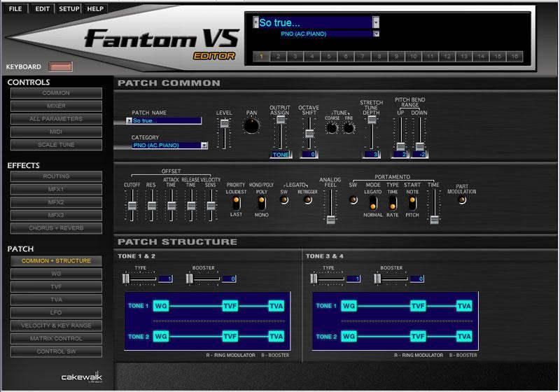
Task: Click the PITCH BEND RANGE UP slider
Action: coord(400,146)
